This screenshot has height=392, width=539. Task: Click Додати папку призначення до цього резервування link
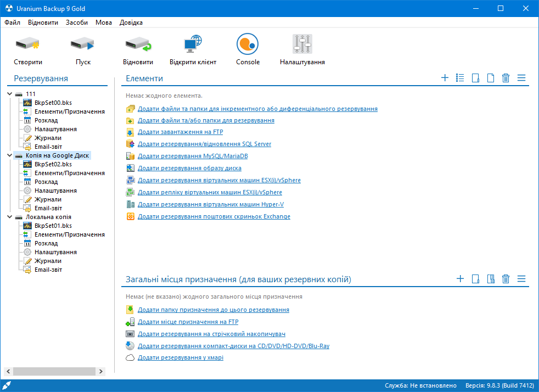(214, 310)
